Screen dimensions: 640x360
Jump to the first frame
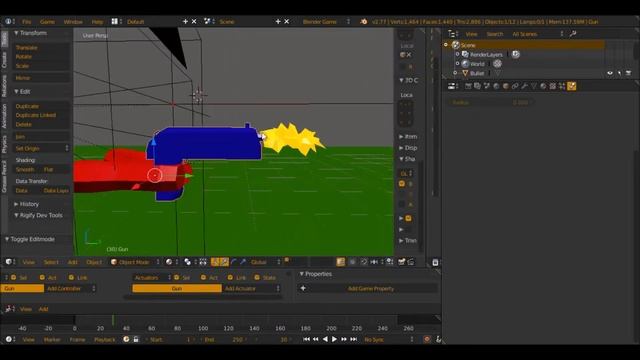click(306, 339)
